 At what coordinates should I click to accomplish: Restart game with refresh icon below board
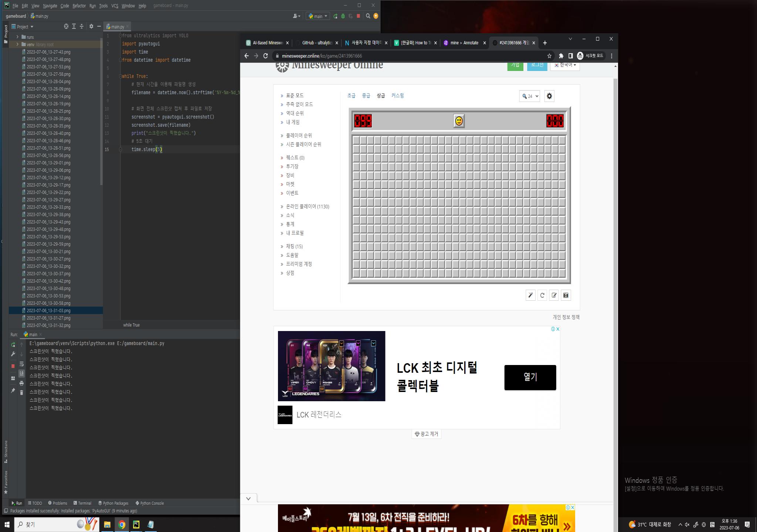542,295
